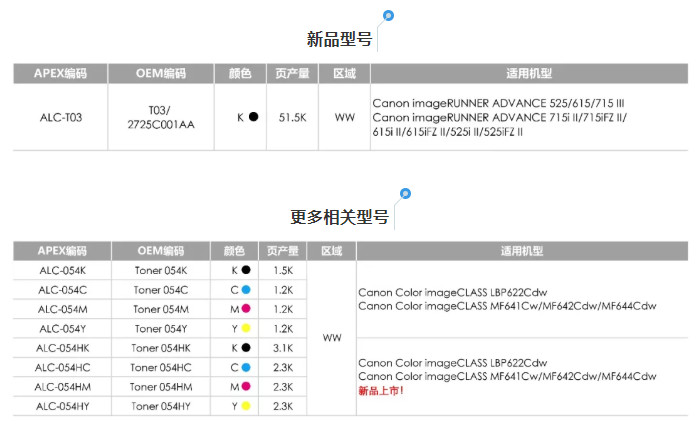
Task: Select 1.2K yield in ALC-054C row
Action: point(283,290)
